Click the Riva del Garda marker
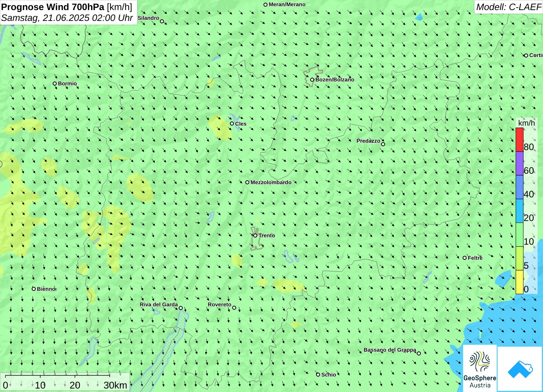Screen dimensions: 543x392 pyautogui.click(x=180, y=308)
